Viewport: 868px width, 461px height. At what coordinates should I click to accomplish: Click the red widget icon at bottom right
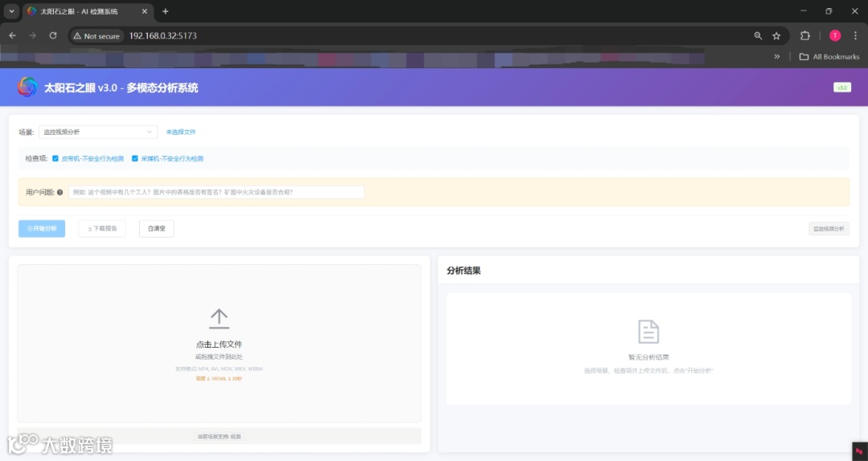point(859,451)
